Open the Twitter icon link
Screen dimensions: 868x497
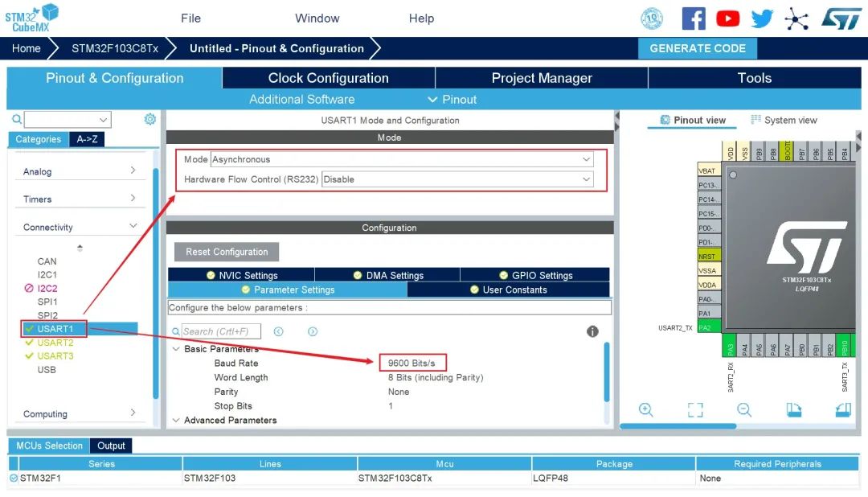(x=762, y=18)
